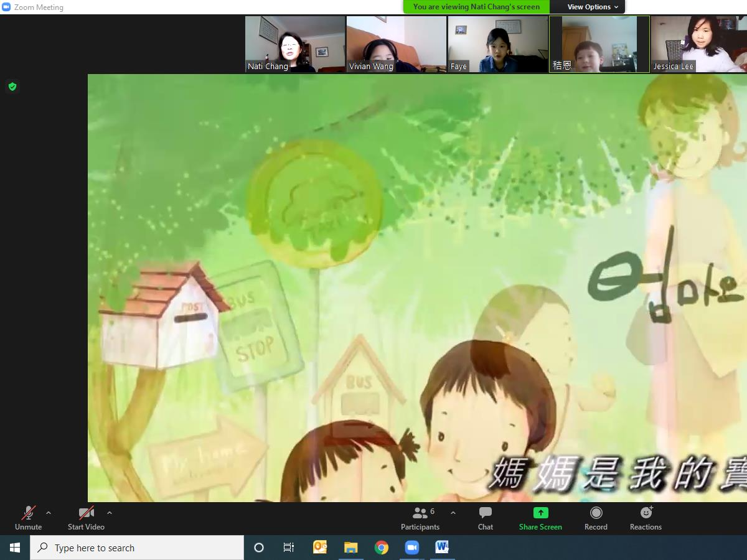Click the green encryption shield icon
Screen dimensions: 747x560
click(12, 86)
